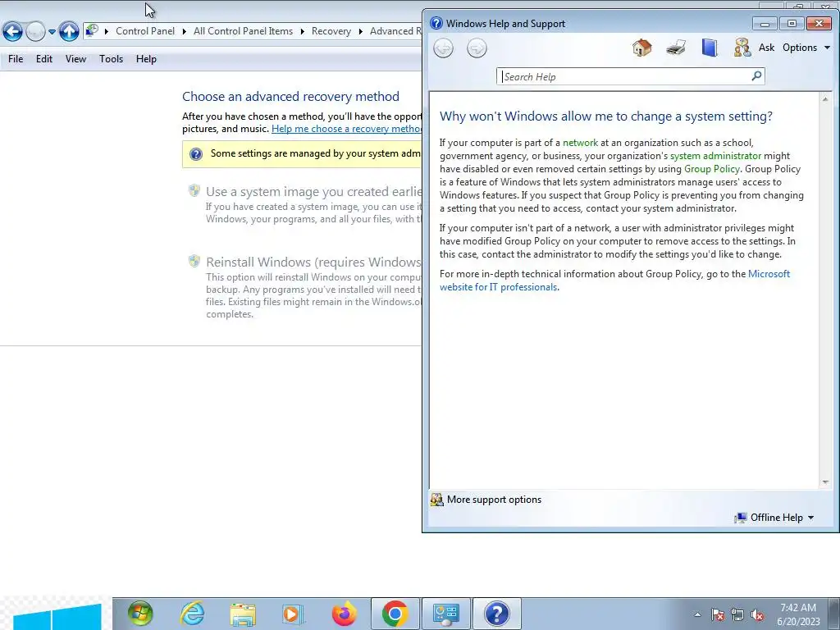Click the Ask label in Help toolbar
Screen dimensions: 840x630
pyautogui.click(x=766, y=48)
